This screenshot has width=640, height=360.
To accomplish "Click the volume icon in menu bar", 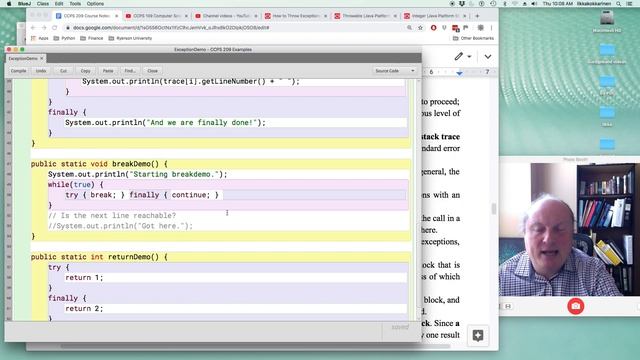I will (x=534, y=4).
